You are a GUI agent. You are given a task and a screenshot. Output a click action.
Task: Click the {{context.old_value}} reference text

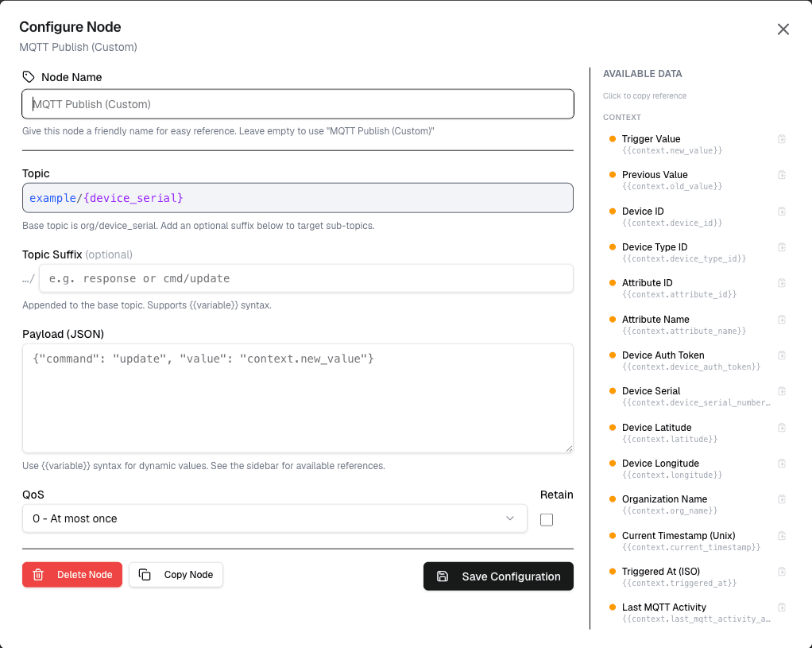[x=671, y=186]
